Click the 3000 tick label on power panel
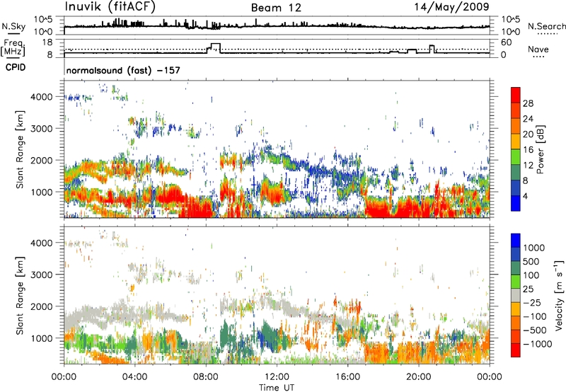The height and width of the screenshot is (392, 566). (x=42, y=129)
